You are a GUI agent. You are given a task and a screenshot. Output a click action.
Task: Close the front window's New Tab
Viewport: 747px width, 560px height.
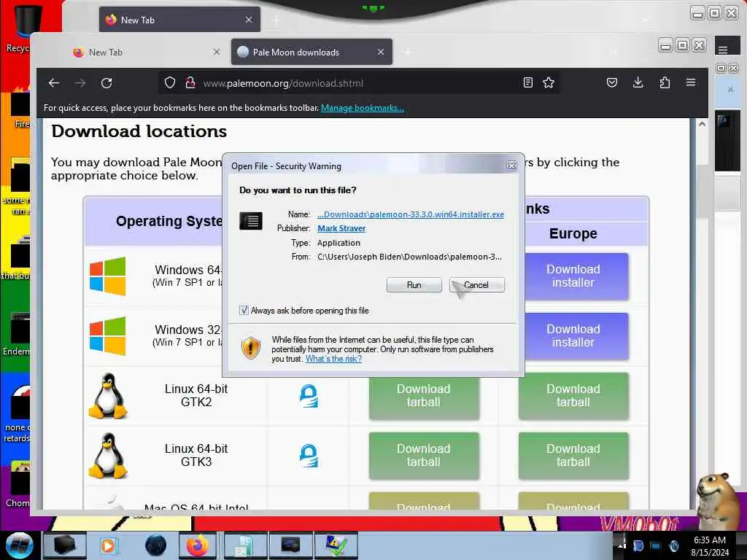[x=216, y=52]
